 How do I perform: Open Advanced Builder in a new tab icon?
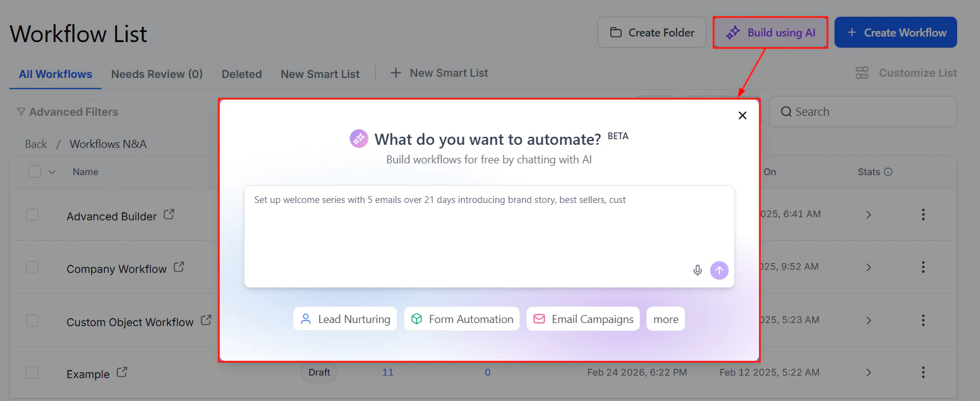point(169,215)
